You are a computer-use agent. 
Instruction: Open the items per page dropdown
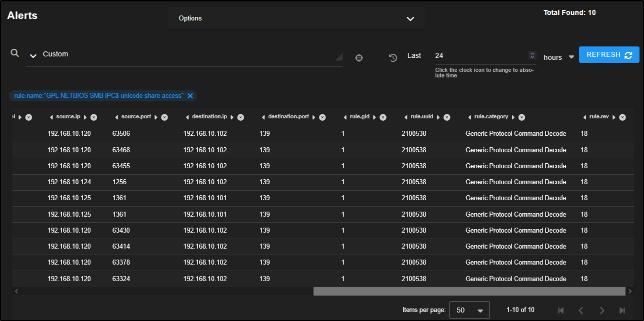[469, 310]
